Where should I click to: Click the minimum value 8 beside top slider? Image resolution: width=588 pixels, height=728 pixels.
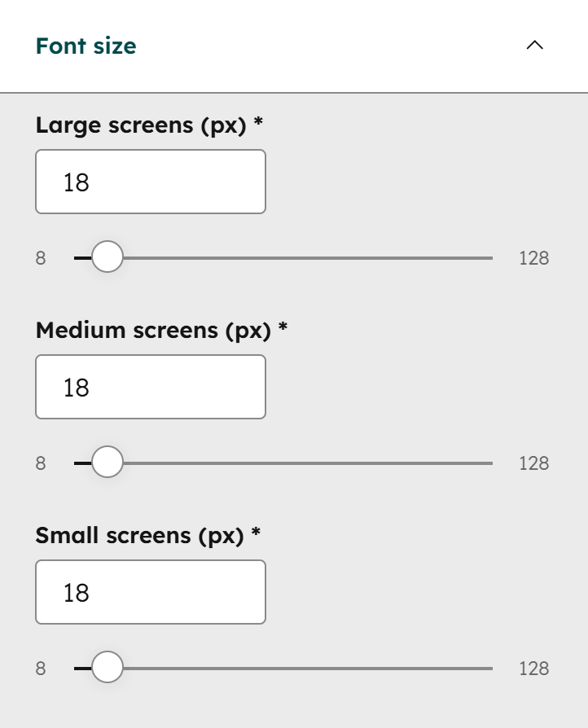pos(40,257)
